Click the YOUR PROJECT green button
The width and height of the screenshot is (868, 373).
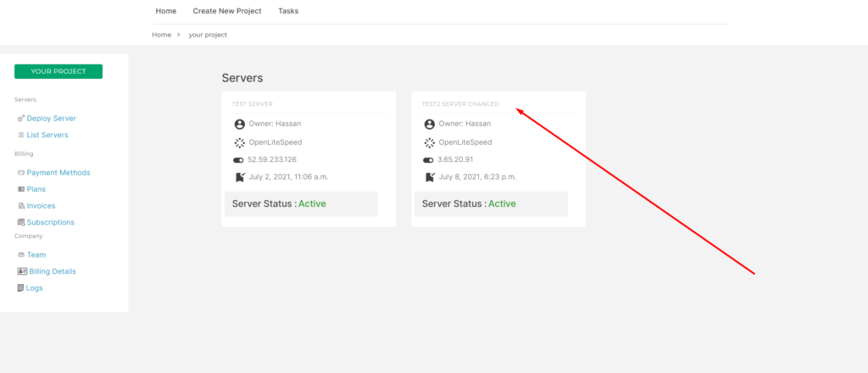click(58, 71)
